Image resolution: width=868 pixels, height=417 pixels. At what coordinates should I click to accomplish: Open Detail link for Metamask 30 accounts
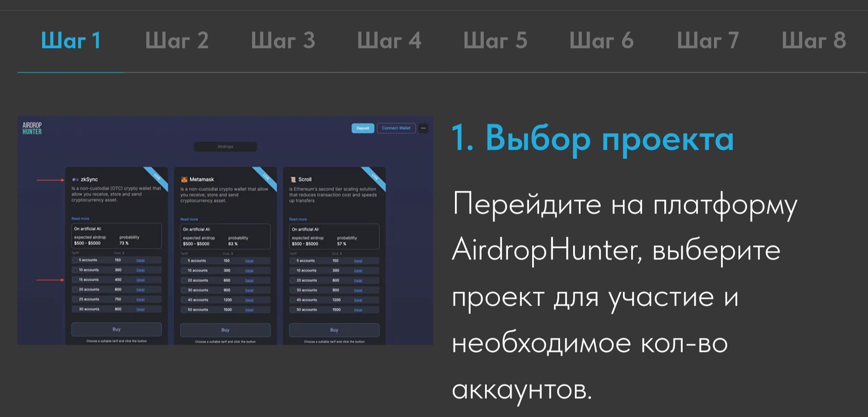249,291
